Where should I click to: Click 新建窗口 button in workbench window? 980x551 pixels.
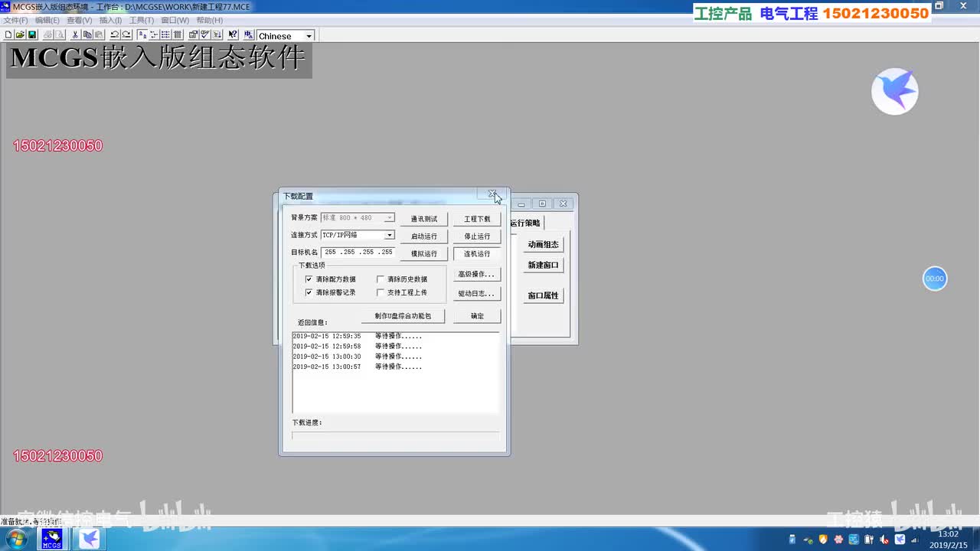[x=544, y=266]
